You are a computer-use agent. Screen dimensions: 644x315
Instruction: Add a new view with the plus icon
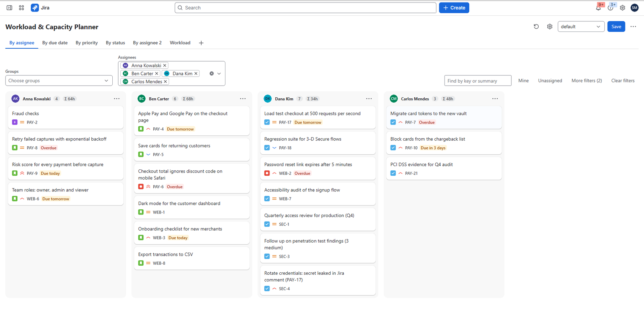(x=201, y=43)
